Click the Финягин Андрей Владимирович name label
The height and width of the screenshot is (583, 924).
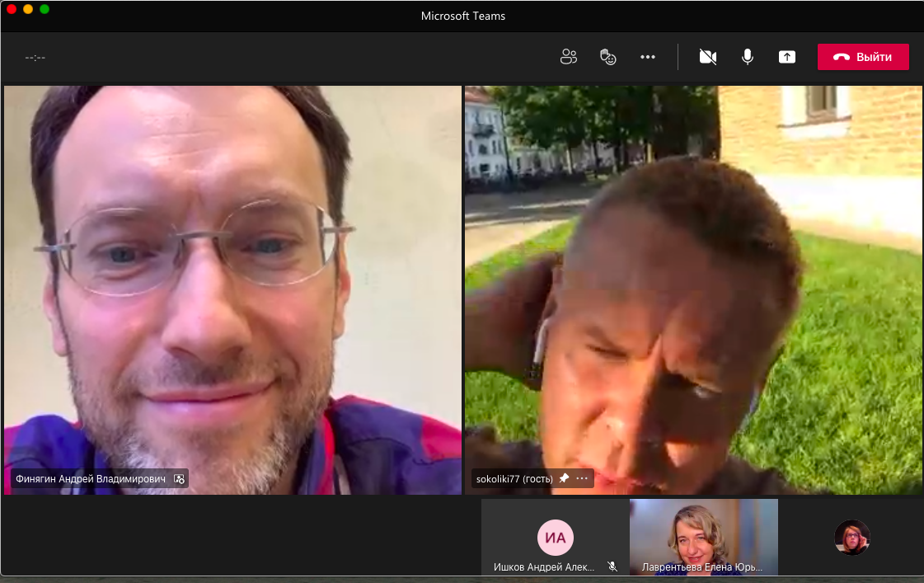[91, 478]
